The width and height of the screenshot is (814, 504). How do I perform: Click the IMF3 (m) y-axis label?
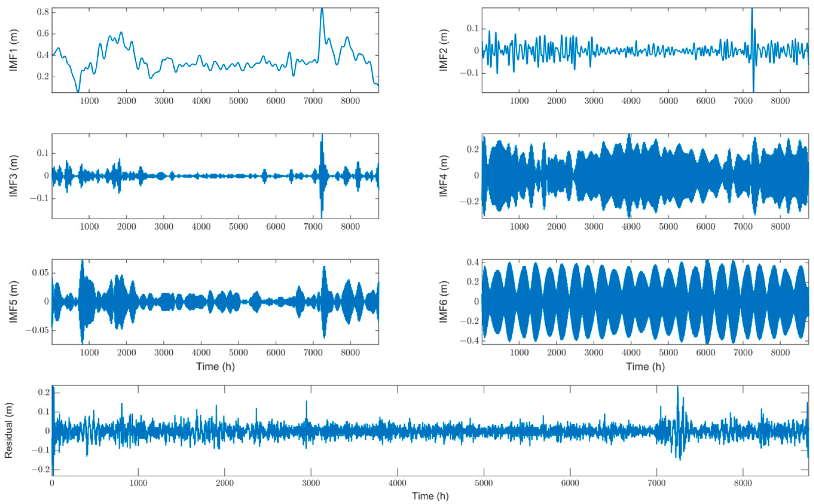[13, 176]
